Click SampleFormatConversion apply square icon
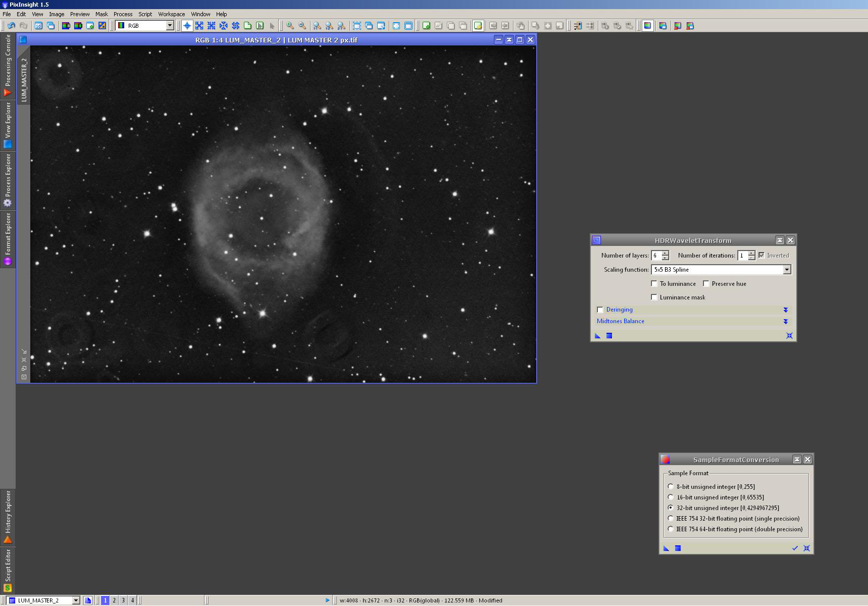The height and width of the screenshot is (606, 868). tap(678, 548)
